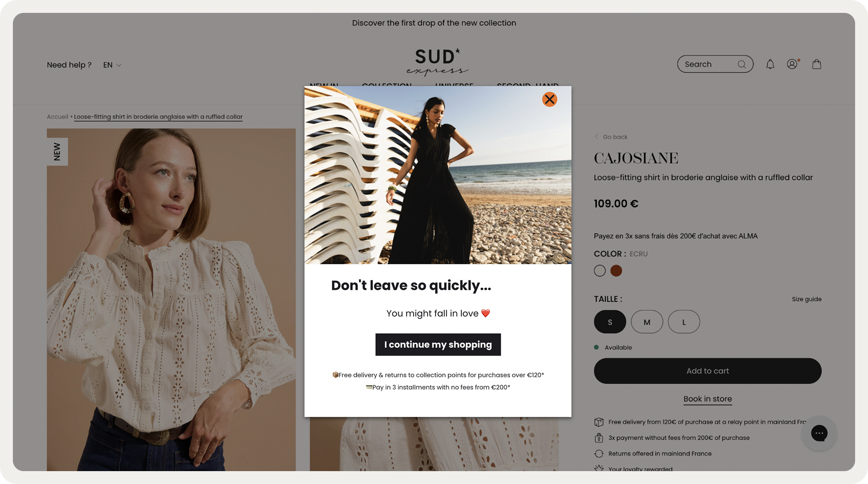The height and width of the screenshot is (484, 868).
Task: Open the notifications bell icon
Action: pos(770,64)
